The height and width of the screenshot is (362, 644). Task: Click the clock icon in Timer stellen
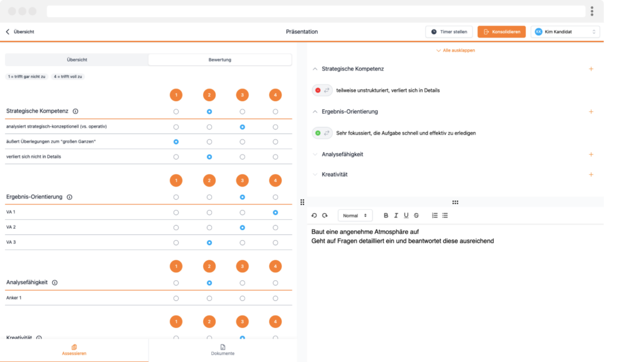click(434, 31)
